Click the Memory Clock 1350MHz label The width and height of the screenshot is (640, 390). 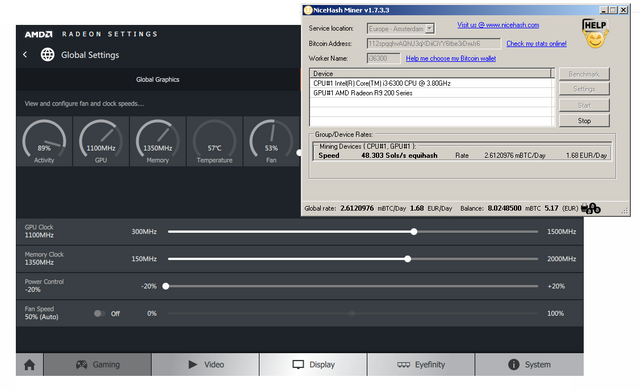point(44,259)
